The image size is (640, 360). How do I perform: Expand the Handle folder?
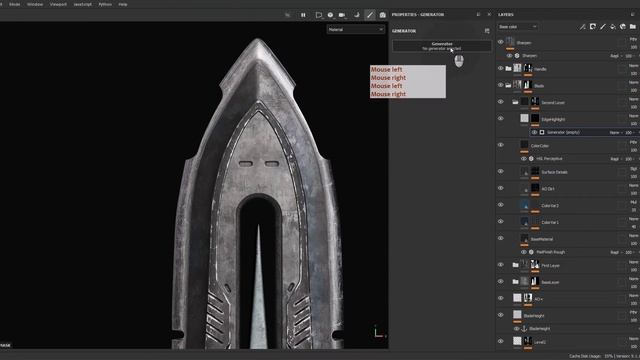[508, 69]
